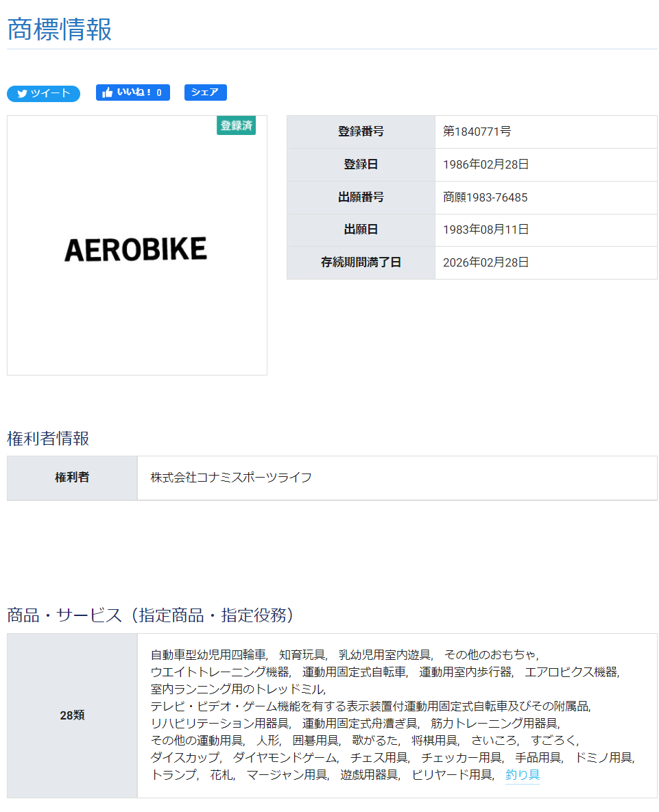Click the ツイート button
This screenshot has height=812, width=659.
tap(43, 93)
